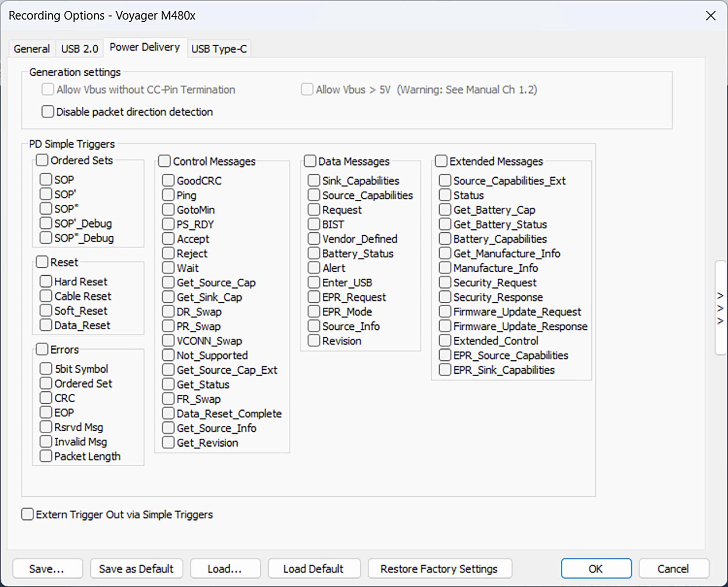Tick the Vendor_Defined checkbox
Image resolution: width=728 pixels, height=587 pixels.
click(314, 239)
